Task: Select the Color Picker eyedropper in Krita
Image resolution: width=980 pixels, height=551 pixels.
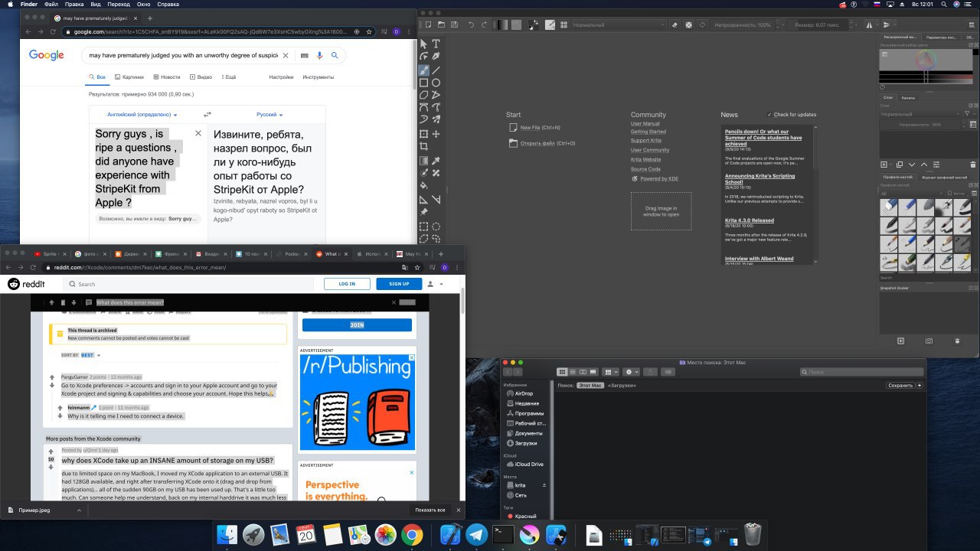Action: tap(436, 161)
